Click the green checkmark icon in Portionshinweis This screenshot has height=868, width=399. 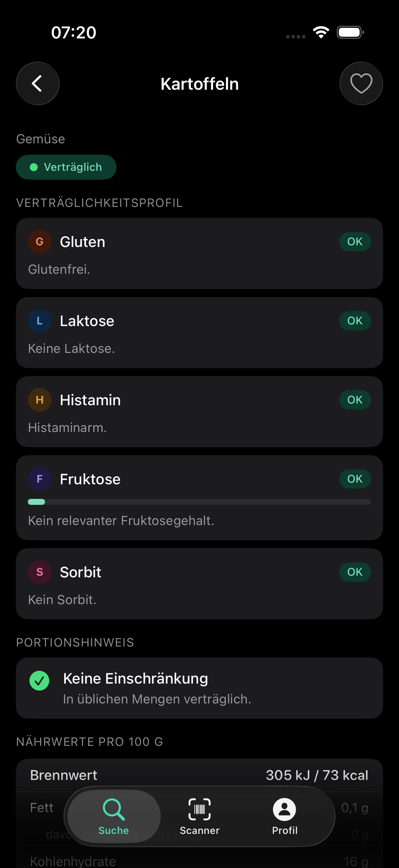(39, 681)
